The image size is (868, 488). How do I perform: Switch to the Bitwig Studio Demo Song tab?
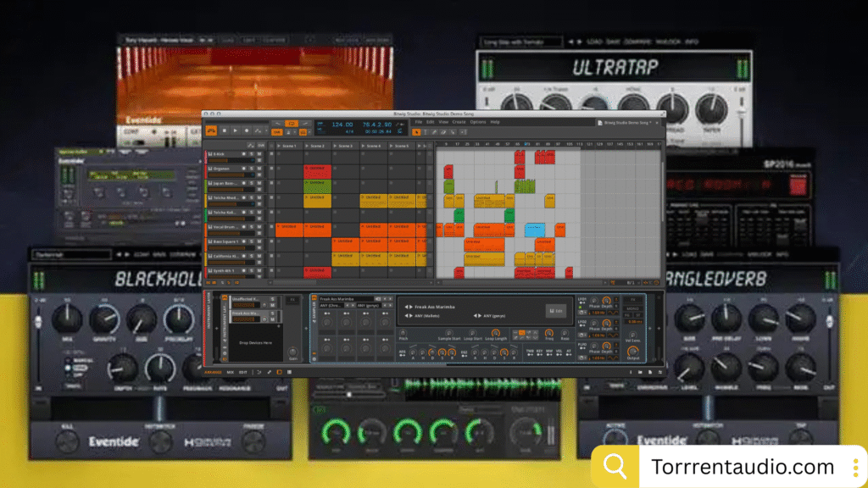coord(626,123)
